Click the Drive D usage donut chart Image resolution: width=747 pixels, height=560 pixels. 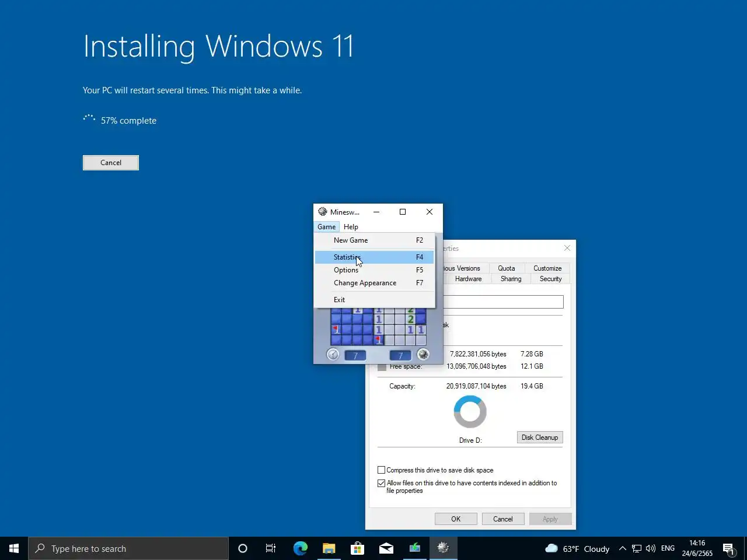pyautogui.click(x=470, y=412)
